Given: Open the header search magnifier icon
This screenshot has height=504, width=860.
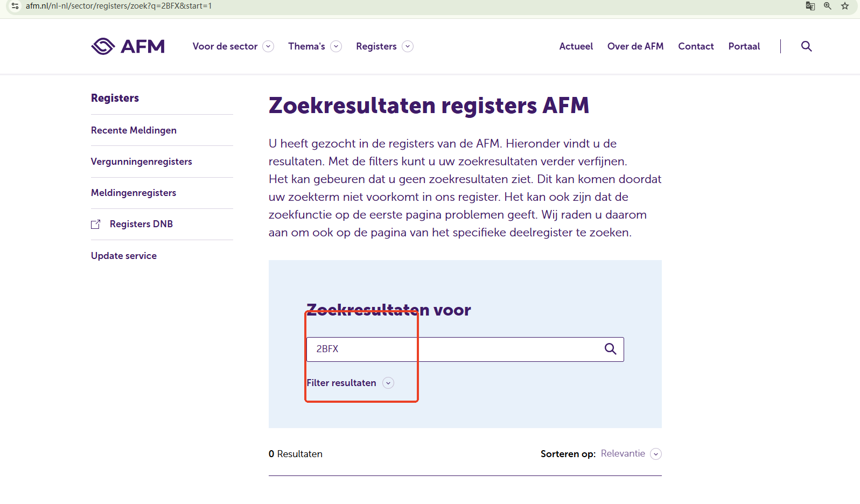Looking at the screenshot, I should click(x=806, y=46).
